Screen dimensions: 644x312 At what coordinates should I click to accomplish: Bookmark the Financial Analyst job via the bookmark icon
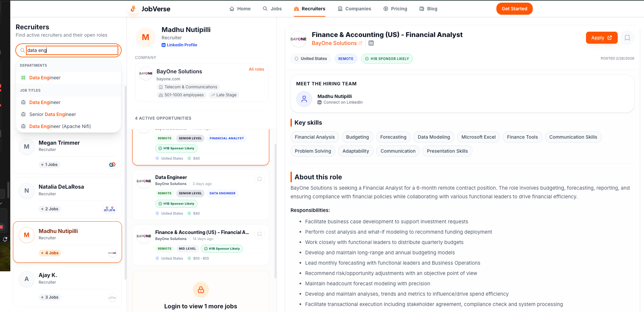click(x=627, y=38)
